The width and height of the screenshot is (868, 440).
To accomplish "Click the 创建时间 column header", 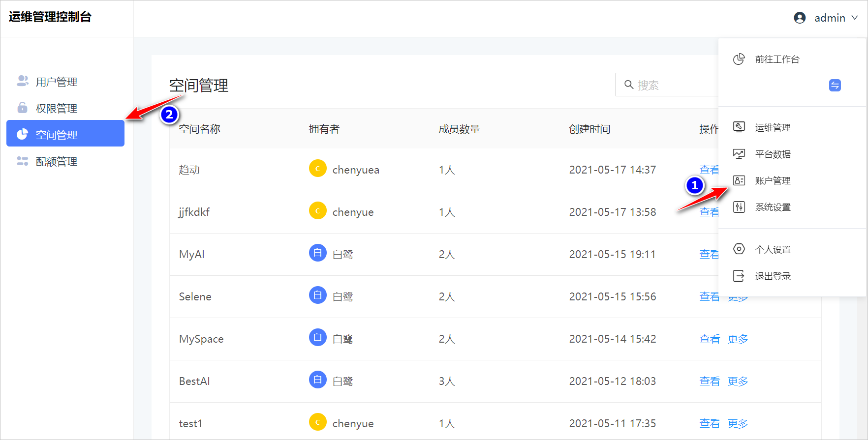I will click(x=589, y=129).
